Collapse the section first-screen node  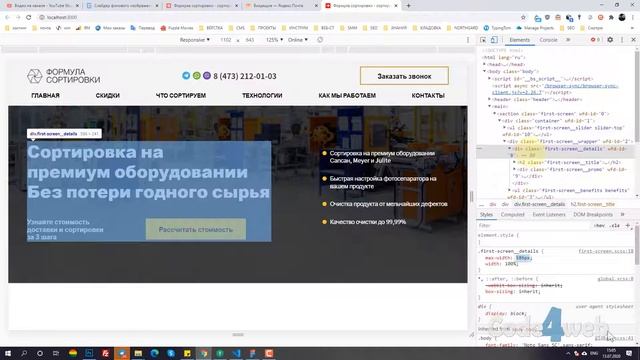494,114
